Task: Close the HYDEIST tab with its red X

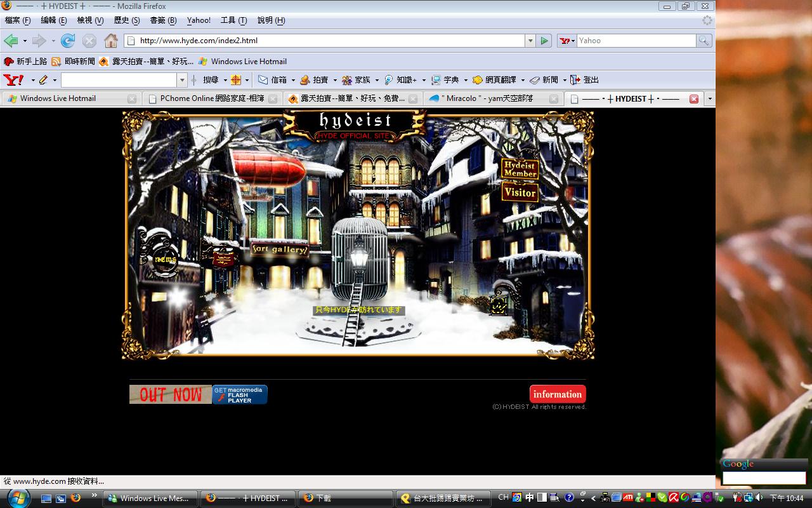Action: click(694, 99)
